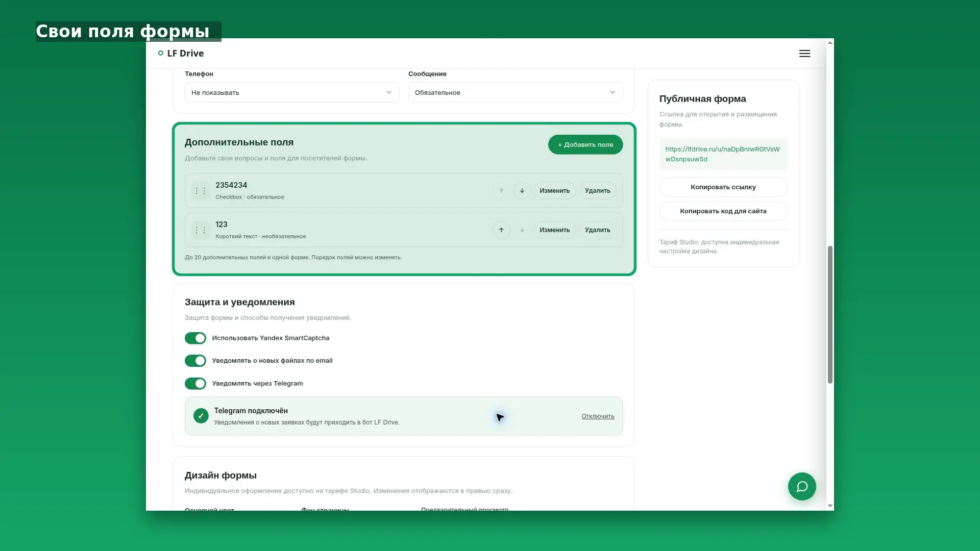980x551 pixels.
Task: Click the public form lfdrive.ru URL
Action: (722, 154)
